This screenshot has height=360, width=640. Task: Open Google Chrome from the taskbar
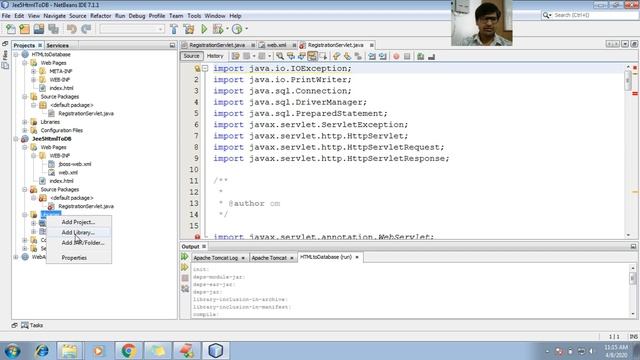[128, 350]
